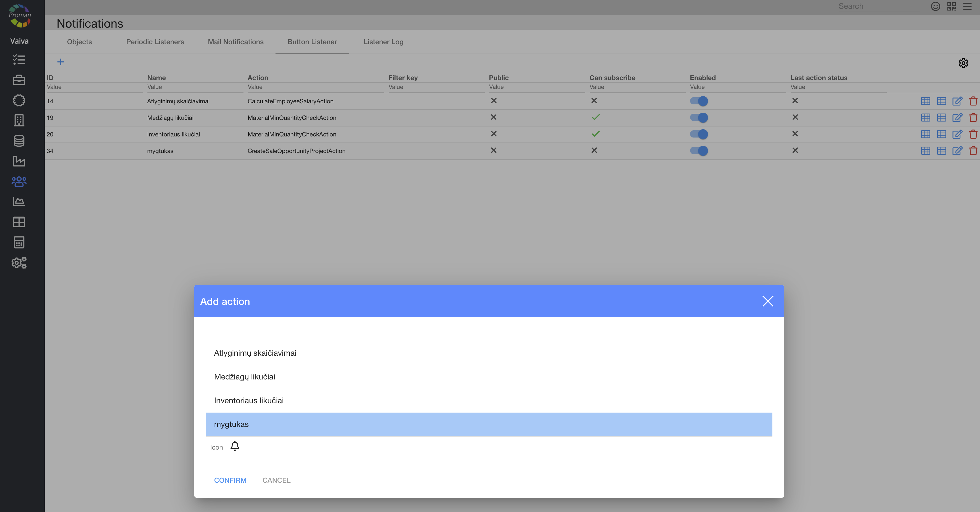Disable the Medžiagų likučiai enabled toggle
Screen dimensions: 980x512
click(699, 118)
